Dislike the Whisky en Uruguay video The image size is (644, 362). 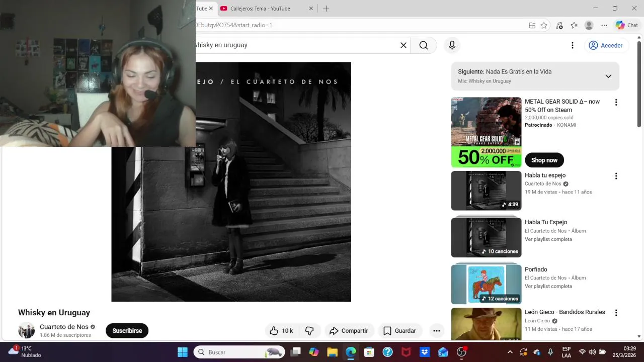pyautogui.click(x=309, y=331)
